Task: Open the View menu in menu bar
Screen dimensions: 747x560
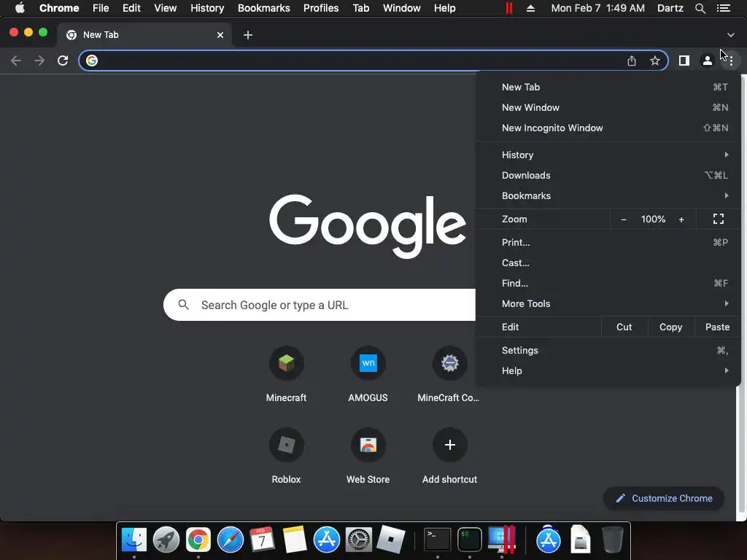Action: click(x=166, y=8)
